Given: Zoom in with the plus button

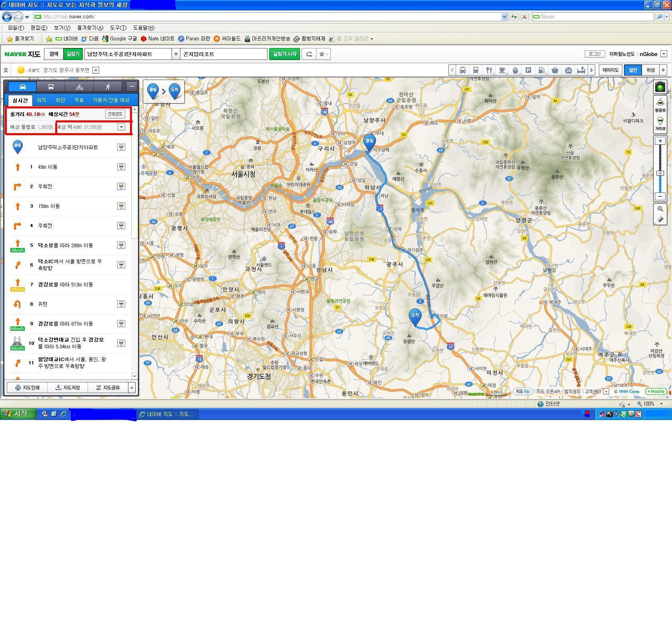Looking at the screenshot, I should coord(660,141).
